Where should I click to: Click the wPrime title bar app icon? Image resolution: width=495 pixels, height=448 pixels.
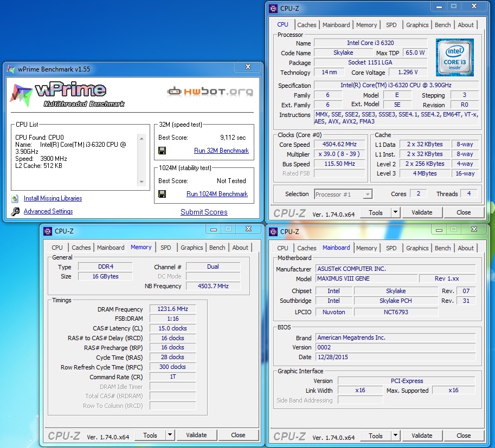tap(11, 69)
